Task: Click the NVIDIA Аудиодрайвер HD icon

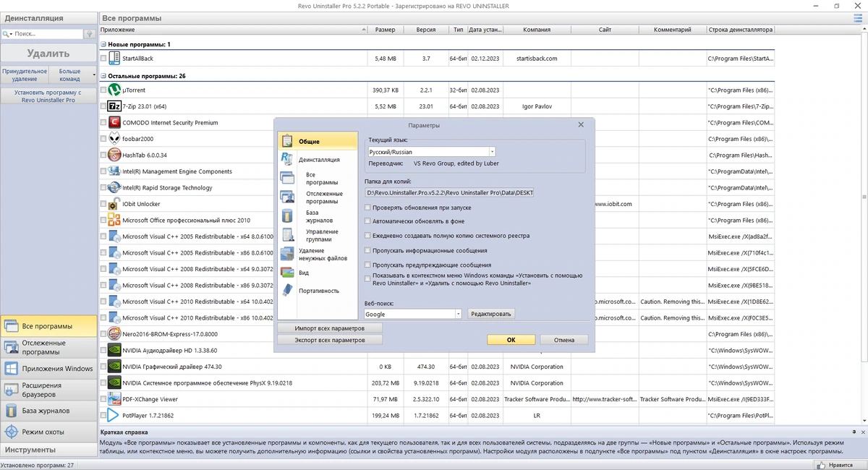Action: coord(114,350)
